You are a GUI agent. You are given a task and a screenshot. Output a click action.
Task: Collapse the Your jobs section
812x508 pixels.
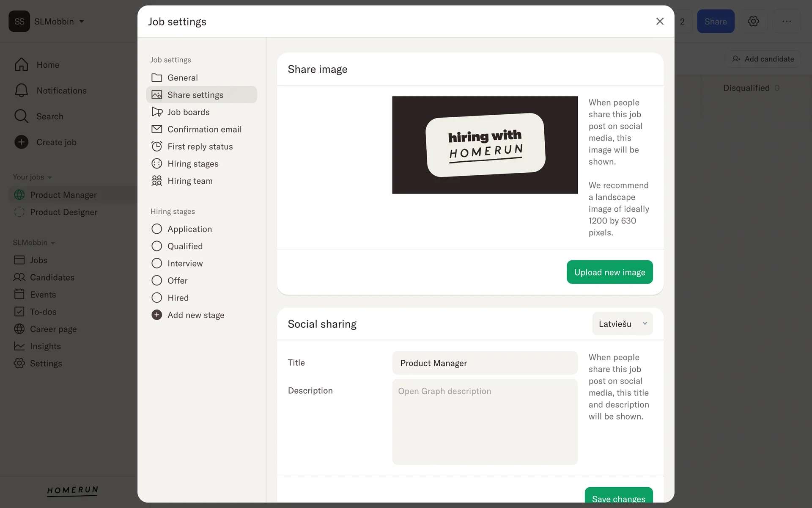pyautogui.click(x=33, y=177)
